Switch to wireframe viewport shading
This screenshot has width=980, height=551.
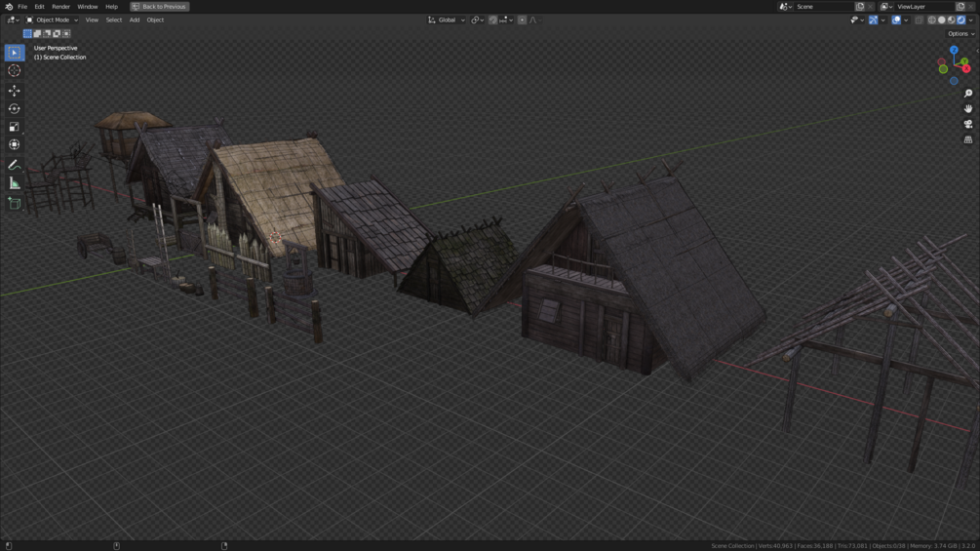[x=932, y=20]
